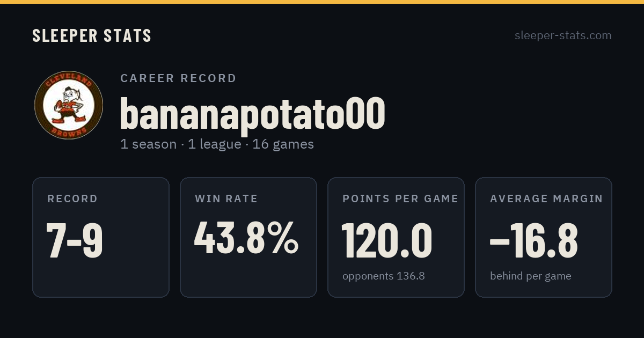Select the username bananapotato00
Image resolution: width=644 pixels, height=338 pixels.
pyautogui.click(x=253, y=113)
